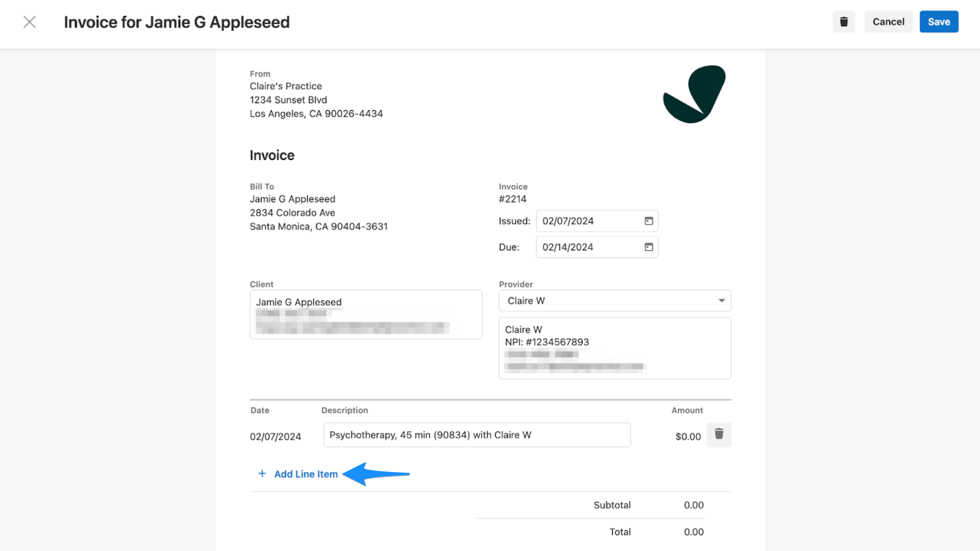Remove the Psychotherapy line item via trash icon
The image size is (980, 551).
coord(719,434)
